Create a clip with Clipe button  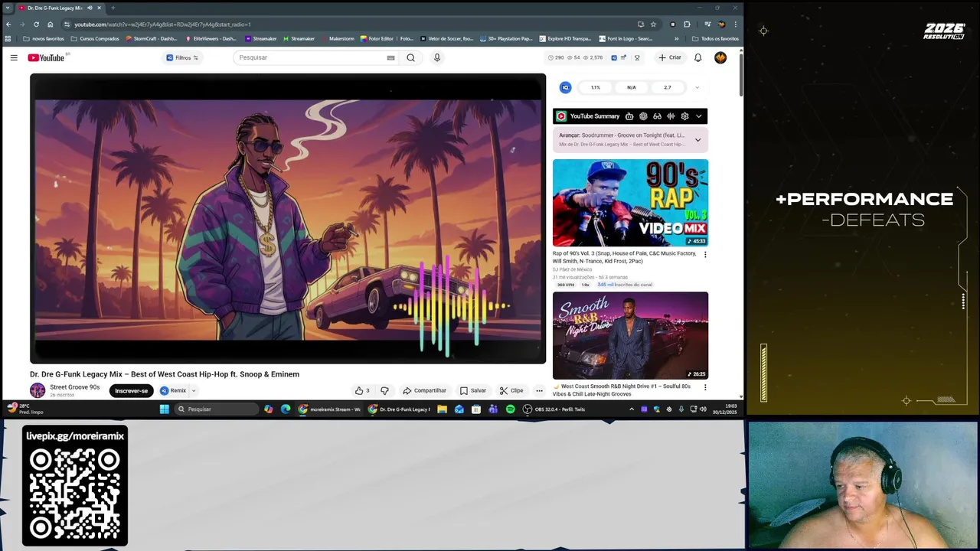point(511,390)
